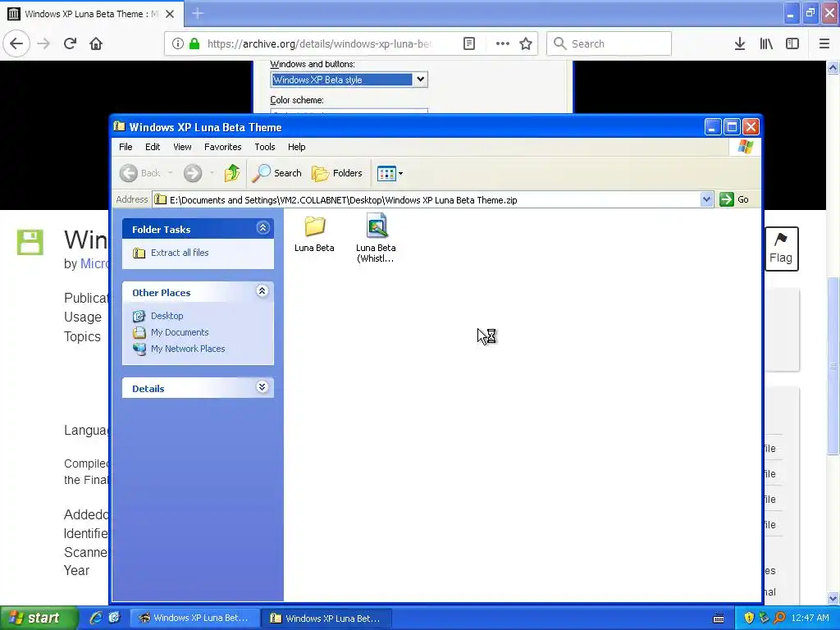Screen dimensions: 840x630
Task: Bookmark this page with the star
Action: click(x=526, y=43)
